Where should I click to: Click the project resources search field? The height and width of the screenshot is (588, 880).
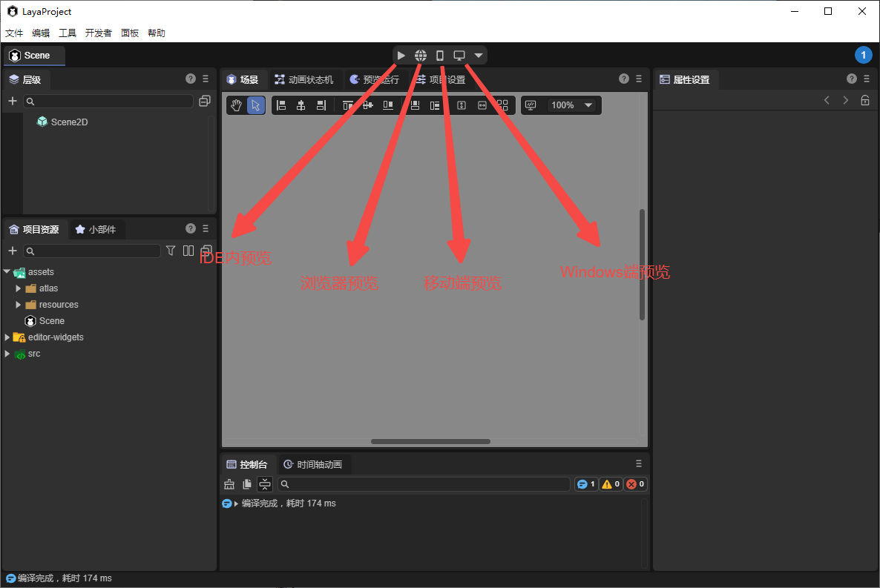point(93,251)
